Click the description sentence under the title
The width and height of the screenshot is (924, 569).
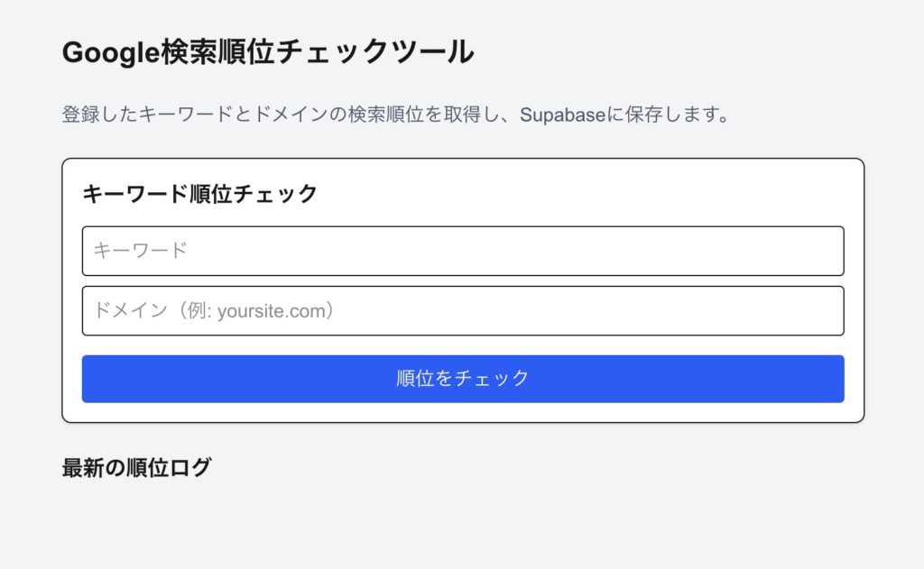point(395,116)
